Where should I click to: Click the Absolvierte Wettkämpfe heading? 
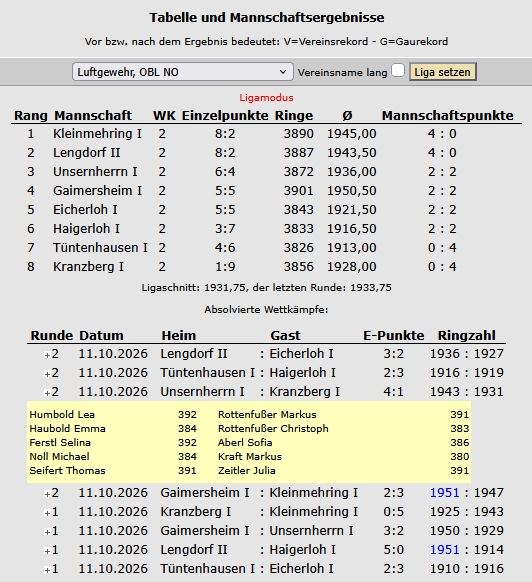266,310
